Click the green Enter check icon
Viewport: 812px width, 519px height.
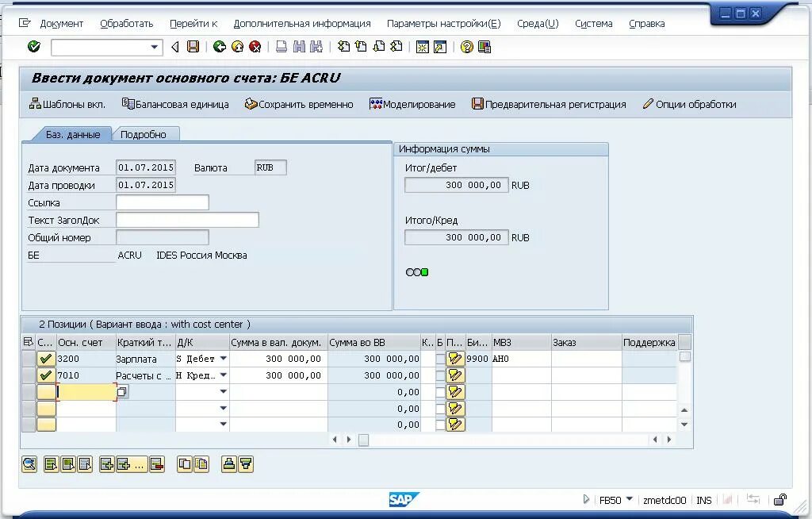(x=33, y=47)
